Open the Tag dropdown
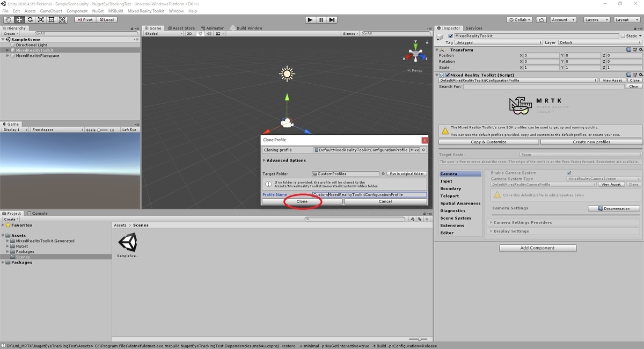This screenshot has width=644, height=349. 499,42
